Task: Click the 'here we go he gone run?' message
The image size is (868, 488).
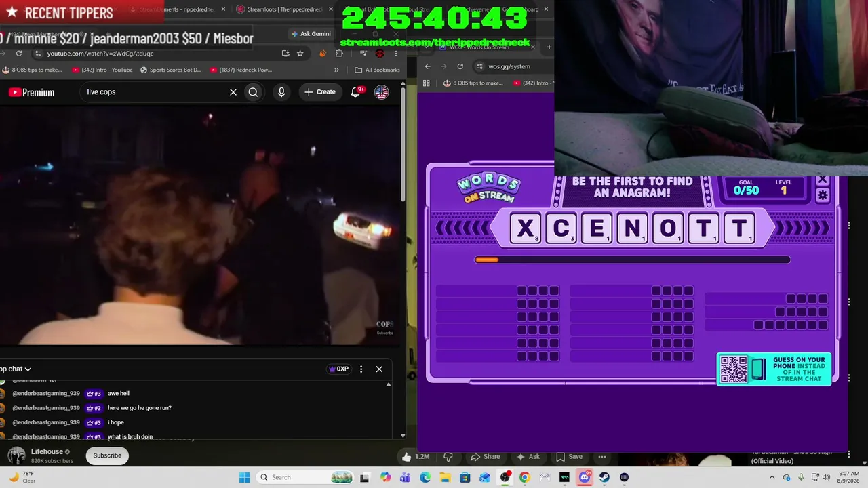Action: pyautogui.click(x=140, y=408)
